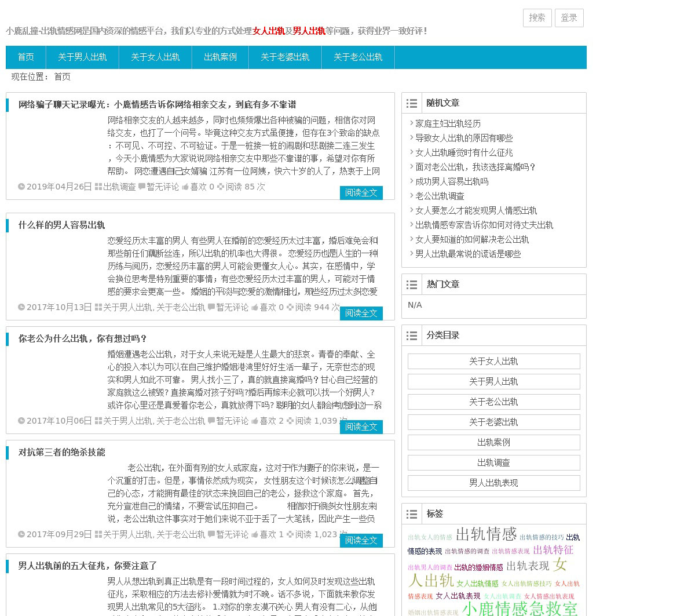
Task: Click the thumbs-up like icon in 什么样的男人容易出轨 post
Action: click(255, 307)
